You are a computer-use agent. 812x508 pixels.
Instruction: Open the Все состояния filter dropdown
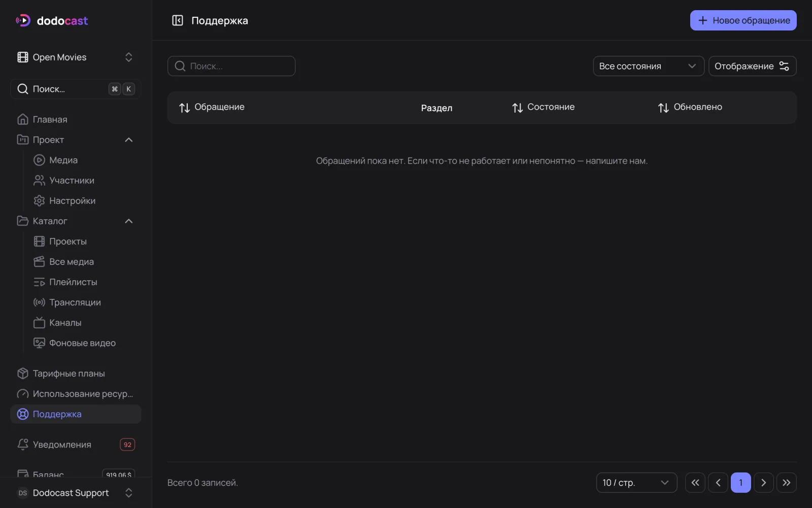649,66
